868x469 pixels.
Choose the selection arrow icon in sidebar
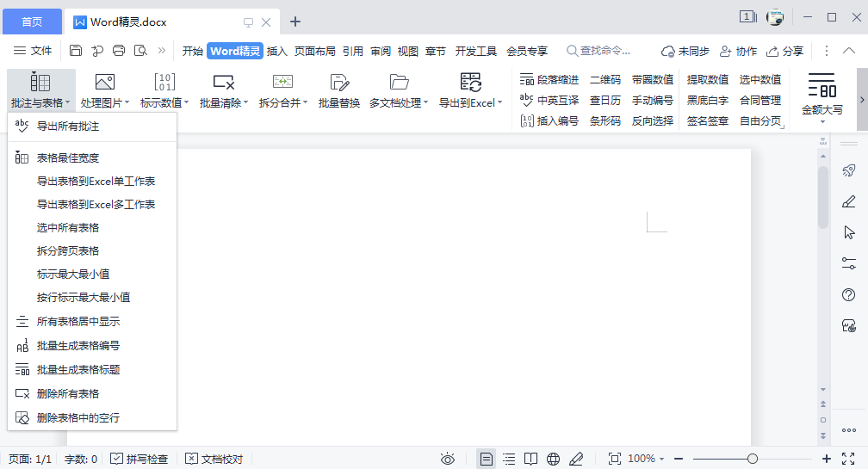click(x=849, y=232)
